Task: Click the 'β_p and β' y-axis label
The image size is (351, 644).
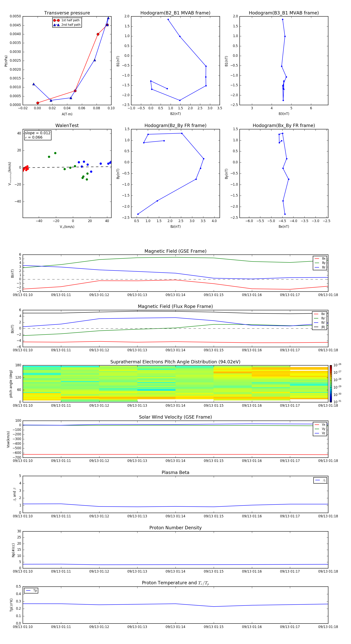Action: click(15, 495)
